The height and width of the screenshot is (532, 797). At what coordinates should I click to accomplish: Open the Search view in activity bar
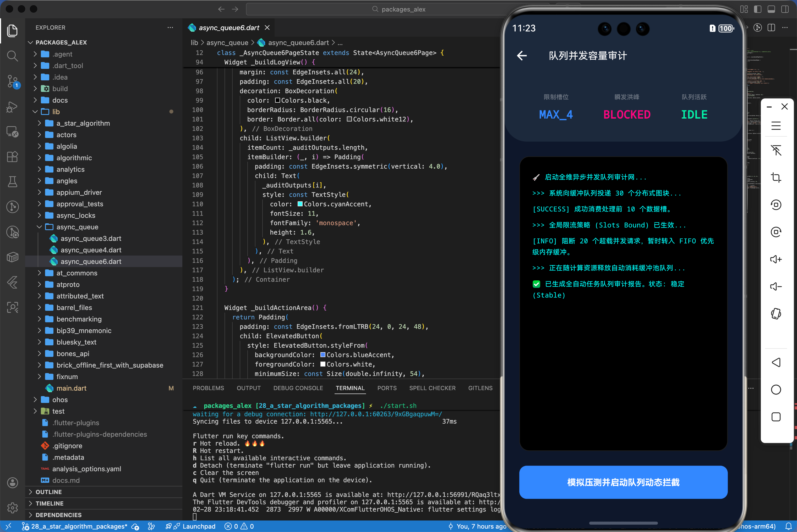point(13,55)
